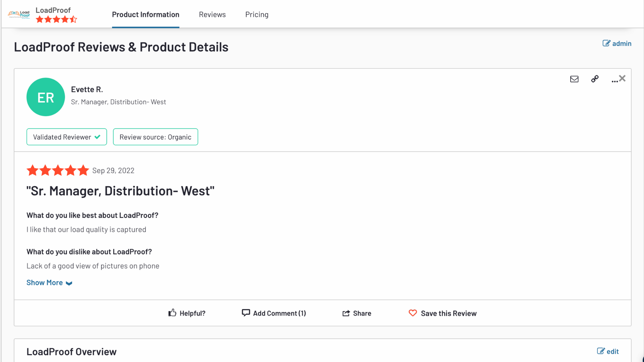This screenshot has height=362, width=644.
Task: Click LoadProof Reviews & Product Details heading
Action: pyautogui.click(x=121, y=47)
